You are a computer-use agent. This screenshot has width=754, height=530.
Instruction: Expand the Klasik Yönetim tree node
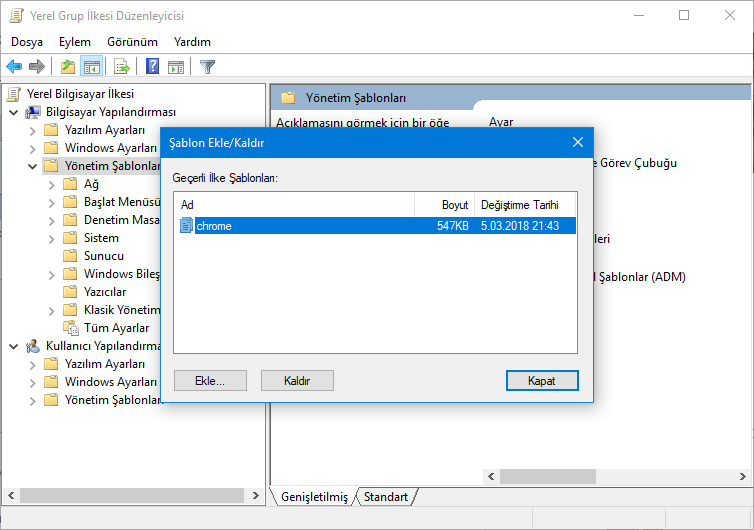coord(51,311)
